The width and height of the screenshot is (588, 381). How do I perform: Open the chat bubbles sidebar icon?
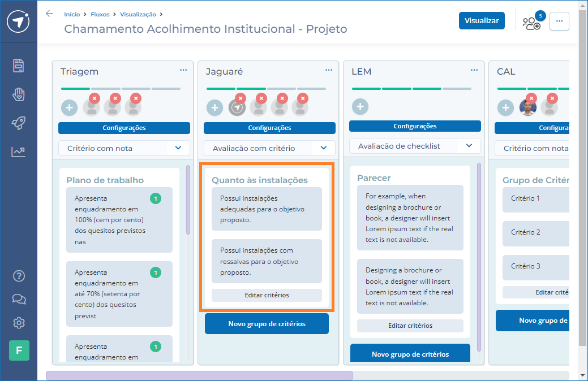(19, 299)
